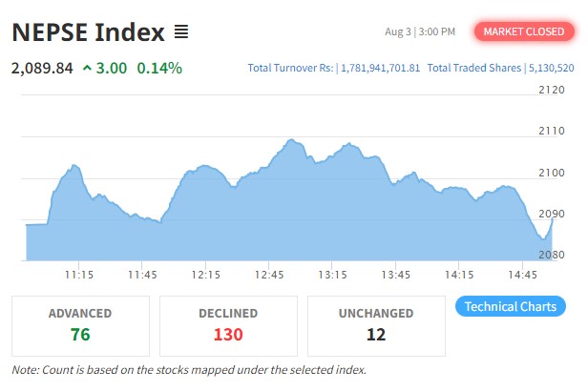Open the index list menu icon beside NEPSE Index
The width and height of the screenshot is (588, 391).
point(181,31)
